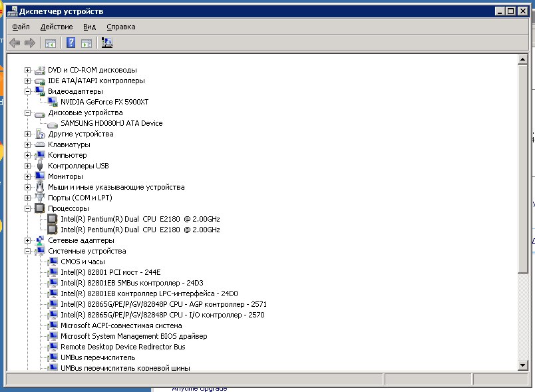Click the vertical scrollbar thumb

[x=523, y=169]
